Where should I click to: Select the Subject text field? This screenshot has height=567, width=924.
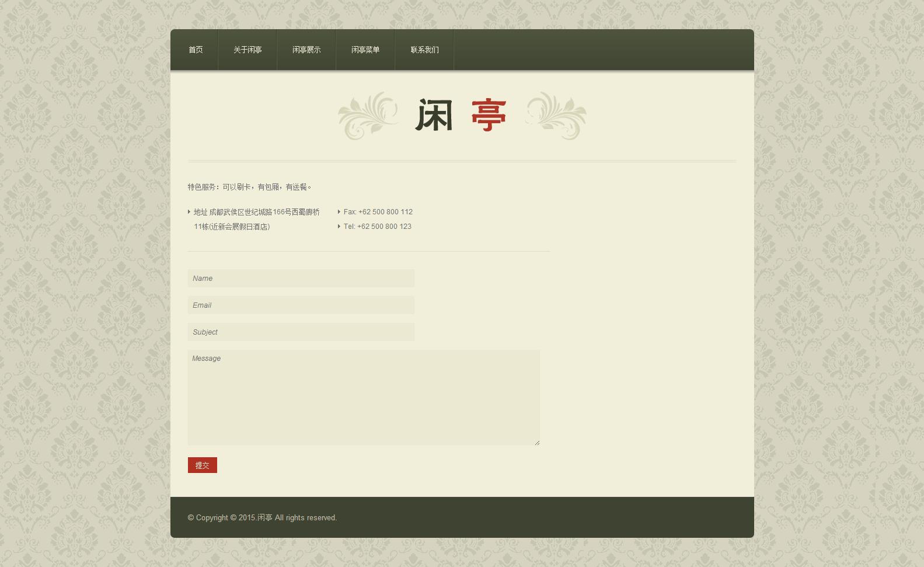click(301, 332)
